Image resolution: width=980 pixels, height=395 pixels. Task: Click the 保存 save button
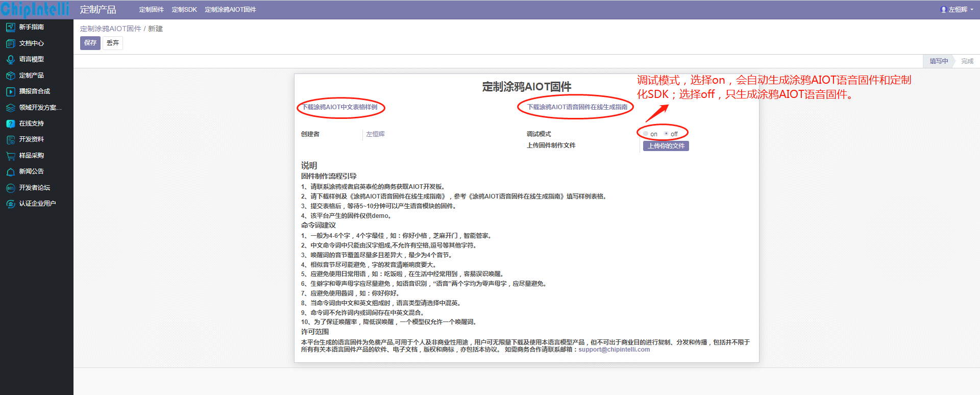tap(90, 43)
